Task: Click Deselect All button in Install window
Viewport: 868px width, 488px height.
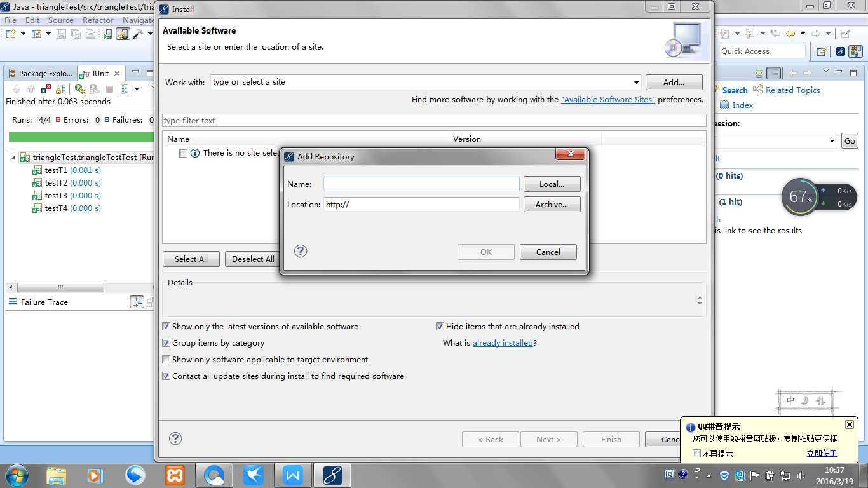Action: (253, 259)
